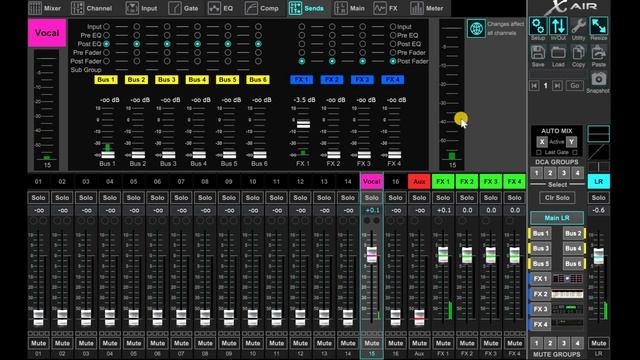
Task: Click the FX 2 return fader handle
Action: click(x=467, y=254)
